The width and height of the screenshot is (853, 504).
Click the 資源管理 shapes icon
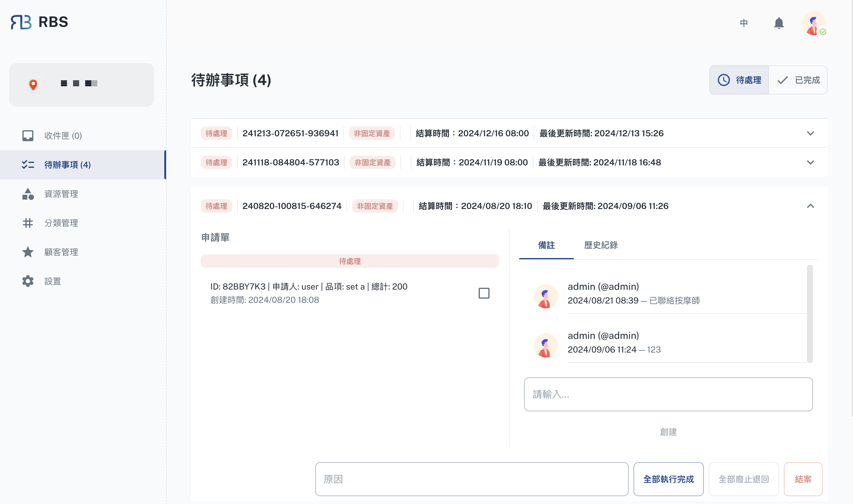pyautogui.click(x=28, y=194)
